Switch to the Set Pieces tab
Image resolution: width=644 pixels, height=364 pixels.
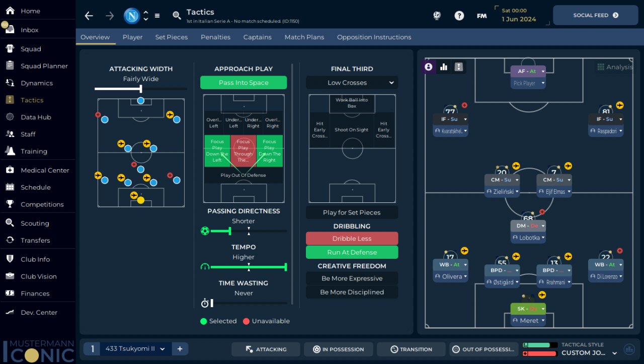coord(172,37)
